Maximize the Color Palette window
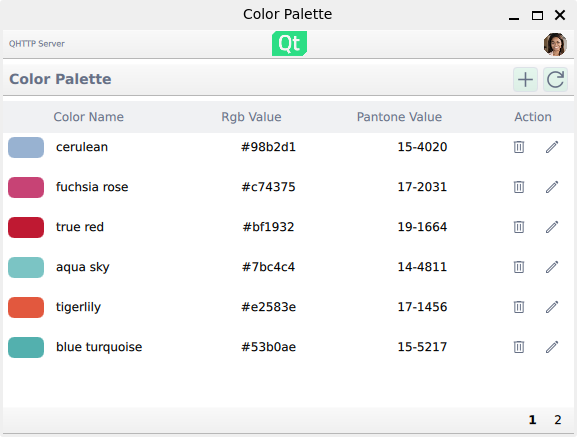 pyautogui.click(x=537, y=15)
